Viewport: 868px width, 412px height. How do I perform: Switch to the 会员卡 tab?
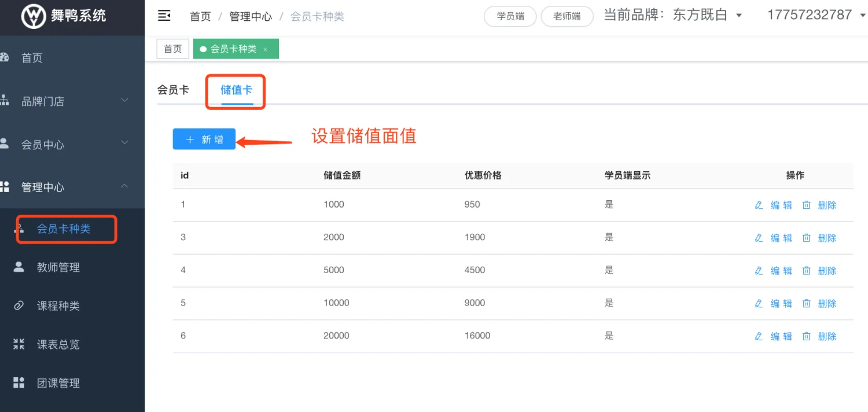pos(173,90)
